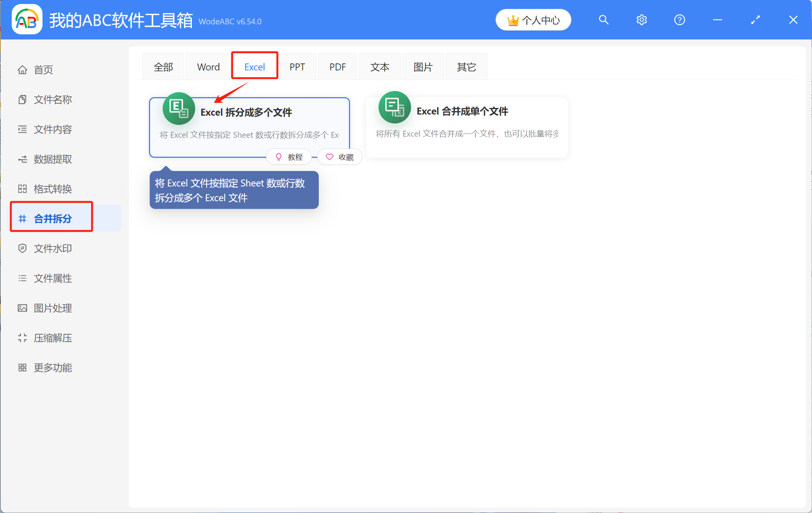Open the help question mark

(679, 19)
